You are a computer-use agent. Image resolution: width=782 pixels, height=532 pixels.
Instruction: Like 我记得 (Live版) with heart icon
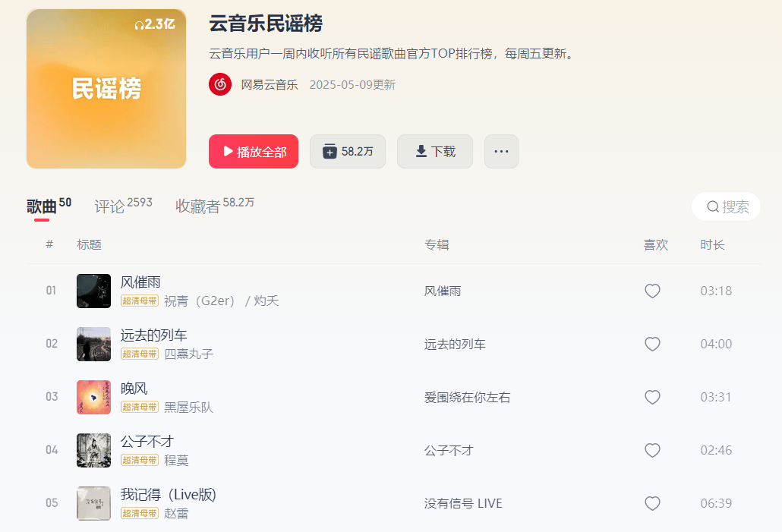point(652,503)
